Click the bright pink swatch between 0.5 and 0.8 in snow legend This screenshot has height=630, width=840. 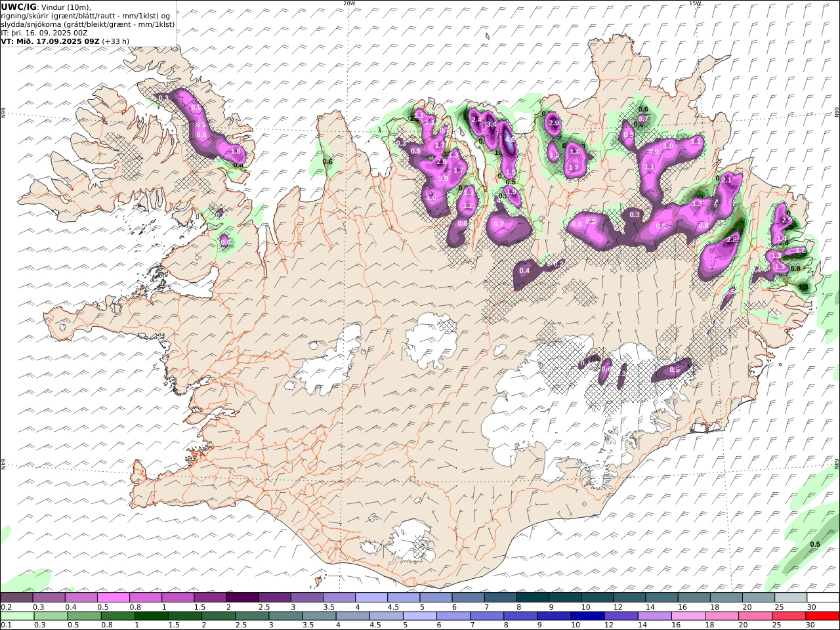point(114,598)
